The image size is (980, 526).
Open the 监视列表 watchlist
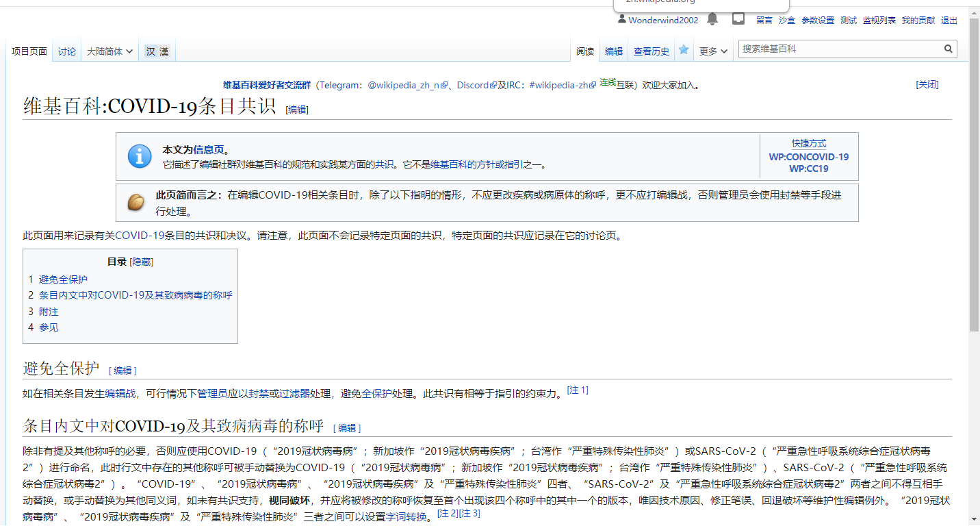(879, 21)
